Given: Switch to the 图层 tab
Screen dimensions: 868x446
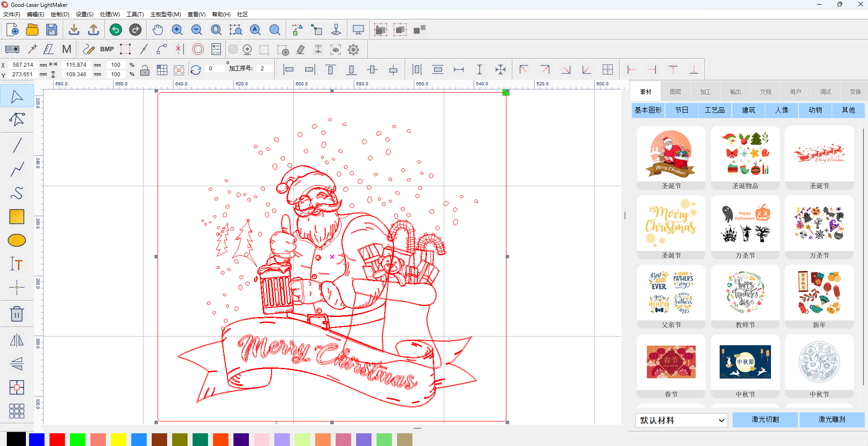Looking at the screenshot, I should (x=675, y=92).
